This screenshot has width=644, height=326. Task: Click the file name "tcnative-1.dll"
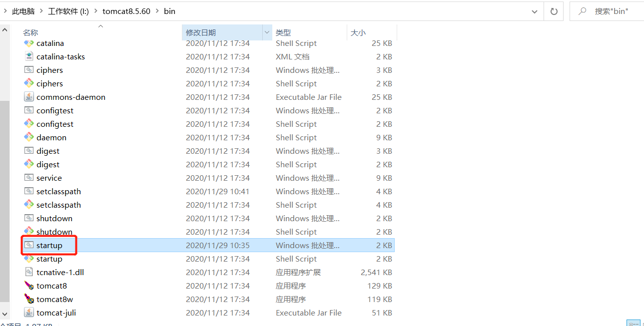(x=60, y=272)
